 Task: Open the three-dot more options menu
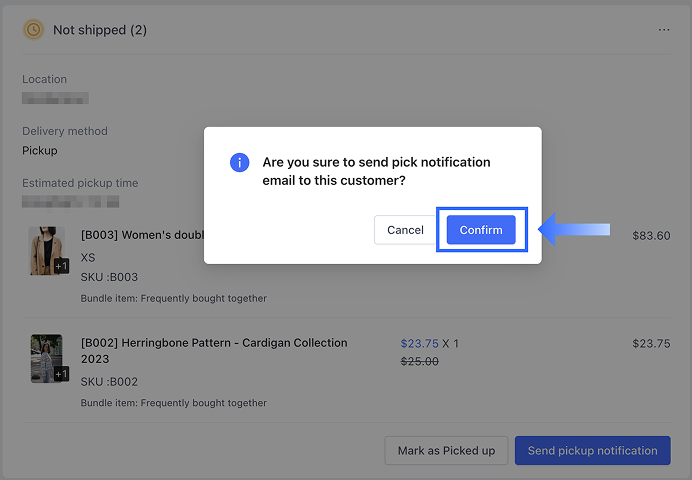664,30
